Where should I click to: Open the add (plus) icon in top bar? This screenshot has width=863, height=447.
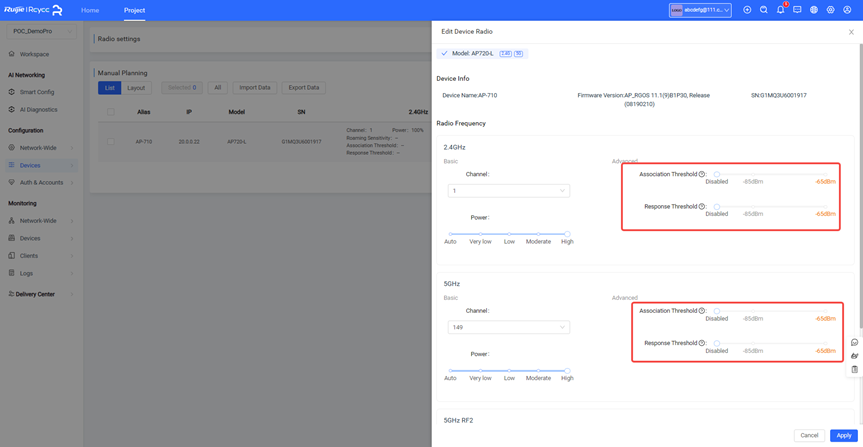(747, 10)
